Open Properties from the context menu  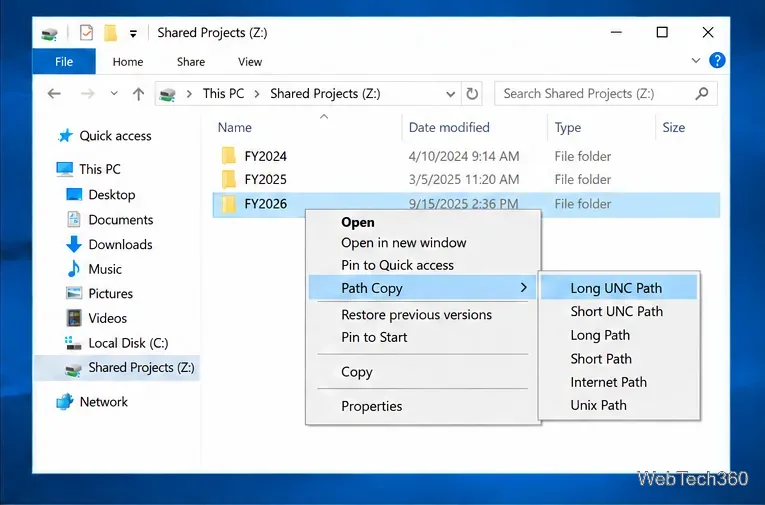point(371,406)
